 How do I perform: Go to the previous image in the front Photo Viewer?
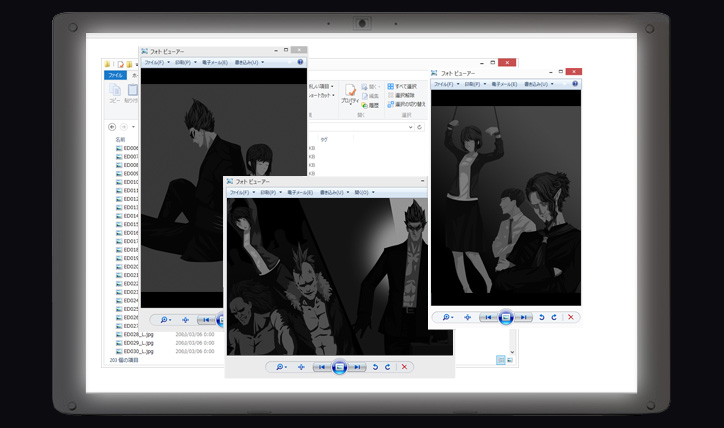click(322, 367)
